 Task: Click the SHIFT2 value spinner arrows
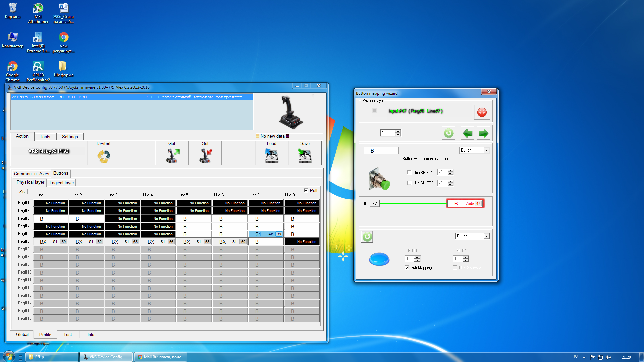point(450,183)
